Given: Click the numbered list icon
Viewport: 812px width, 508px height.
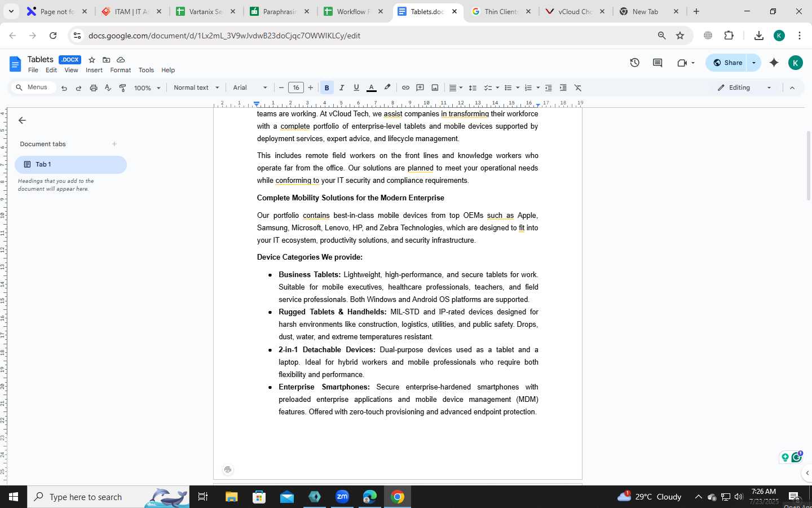Looking at the screenshot, I should point(528,88).
